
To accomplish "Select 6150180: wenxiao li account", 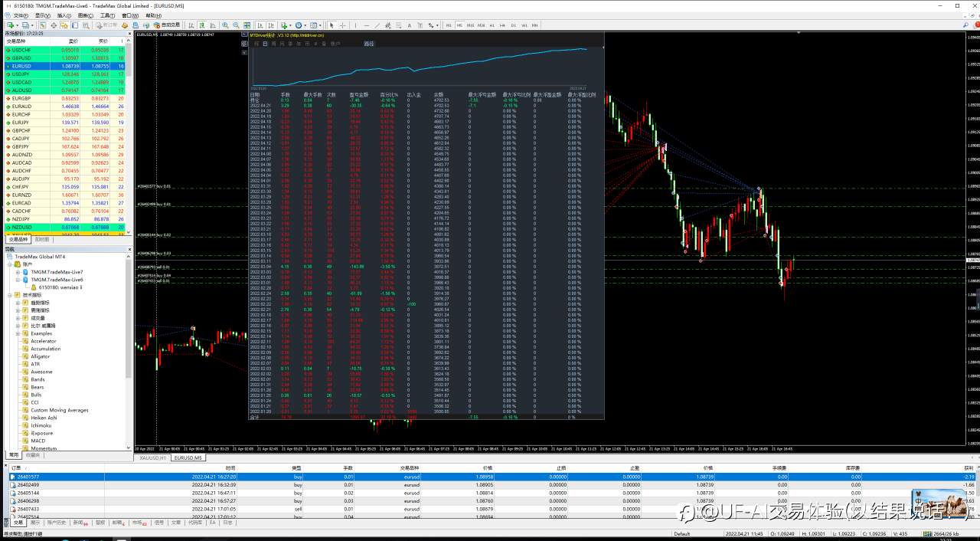I will click(x=60, y=287).
